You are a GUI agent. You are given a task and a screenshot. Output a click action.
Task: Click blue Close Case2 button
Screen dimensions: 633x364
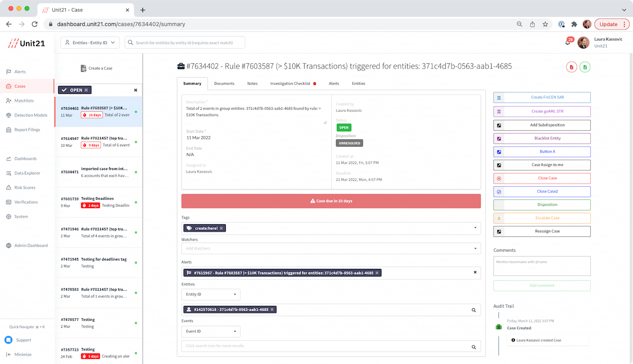[542, 191]
